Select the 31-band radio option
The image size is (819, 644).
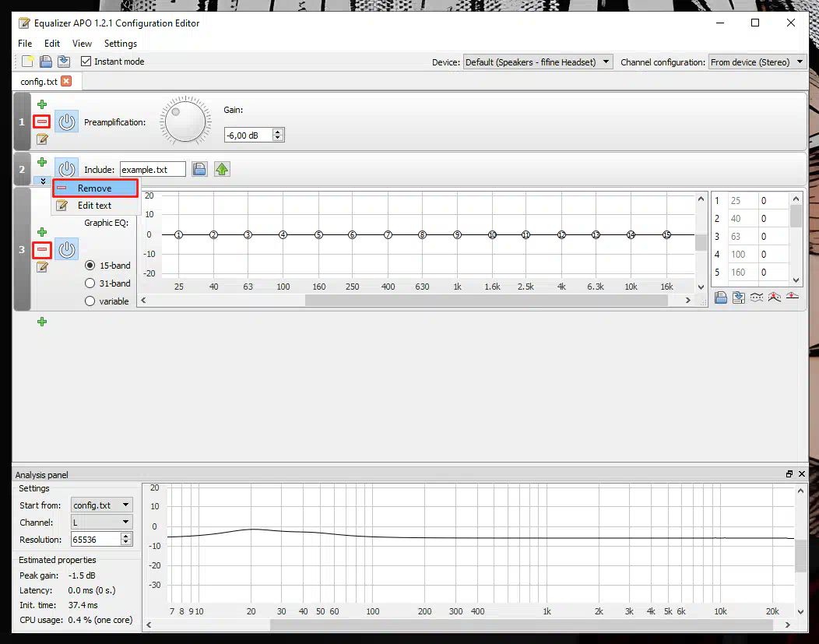90,283
